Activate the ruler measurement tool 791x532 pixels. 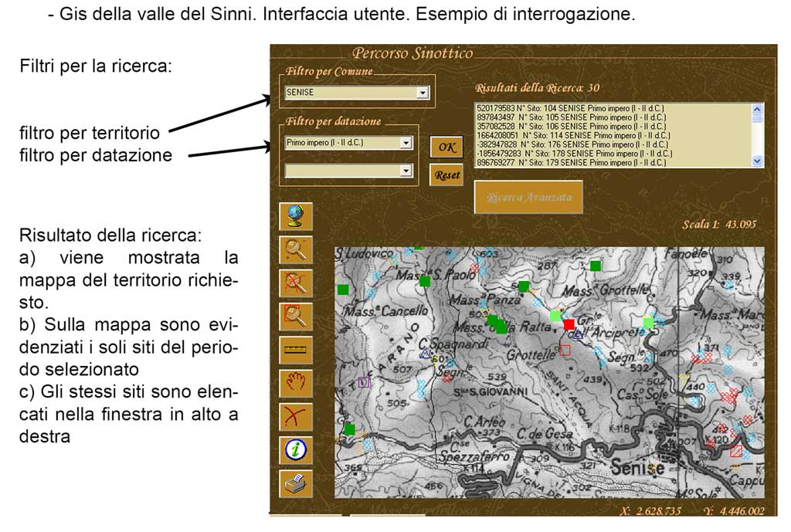tap(295, 349)
